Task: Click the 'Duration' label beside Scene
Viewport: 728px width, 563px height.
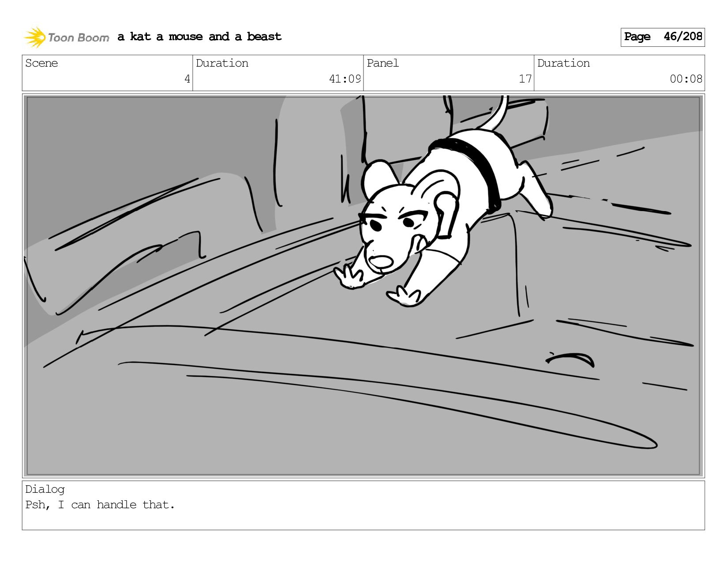Action: (222, 63)
